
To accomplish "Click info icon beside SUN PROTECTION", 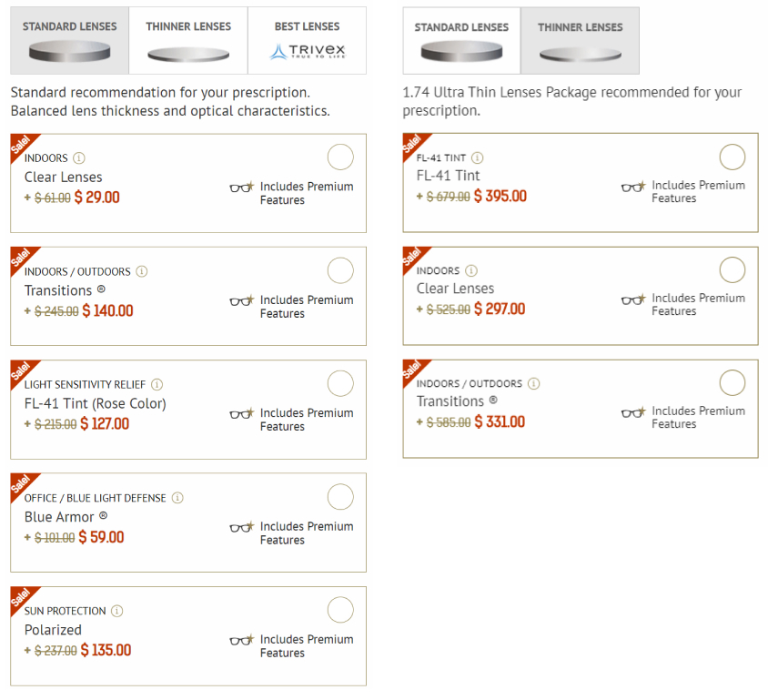I will [x=117, y=611].
